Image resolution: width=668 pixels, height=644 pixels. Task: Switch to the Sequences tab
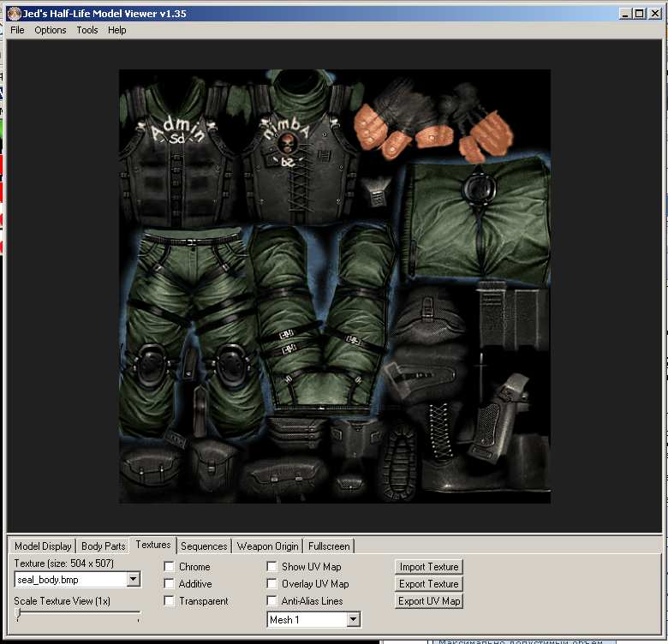(x=204, y=546)
